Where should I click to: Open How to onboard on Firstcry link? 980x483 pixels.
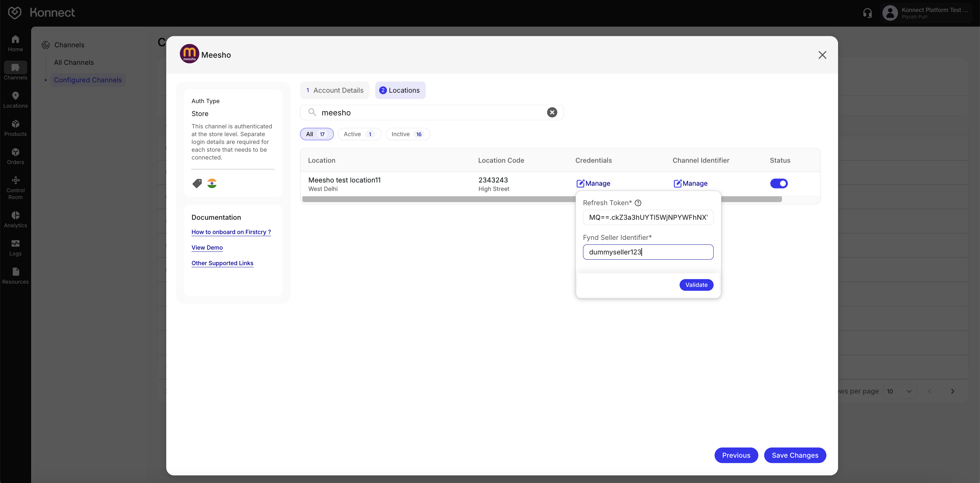click(231, 232)
